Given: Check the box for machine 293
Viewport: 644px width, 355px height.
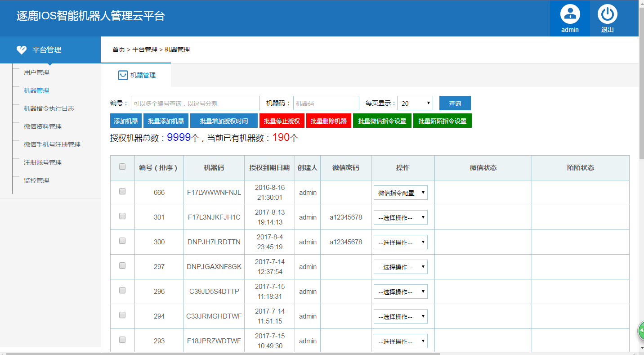Looking at the screenshot, I should tap(122, 340).
